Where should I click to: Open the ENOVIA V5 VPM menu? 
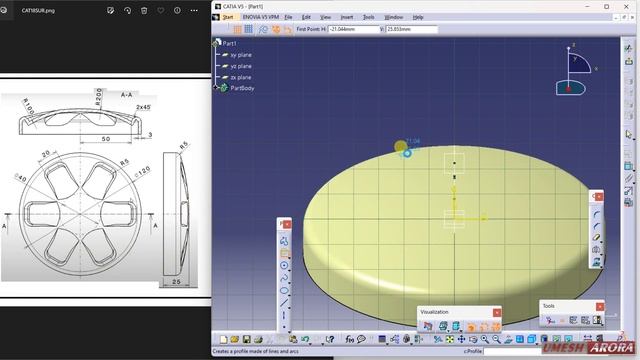(x=260, y=17)
